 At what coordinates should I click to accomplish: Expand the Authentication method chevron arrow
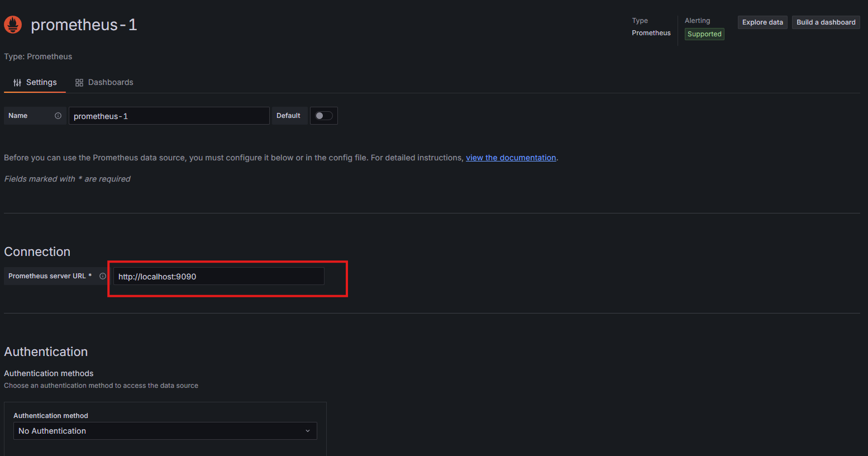point(308,431)
